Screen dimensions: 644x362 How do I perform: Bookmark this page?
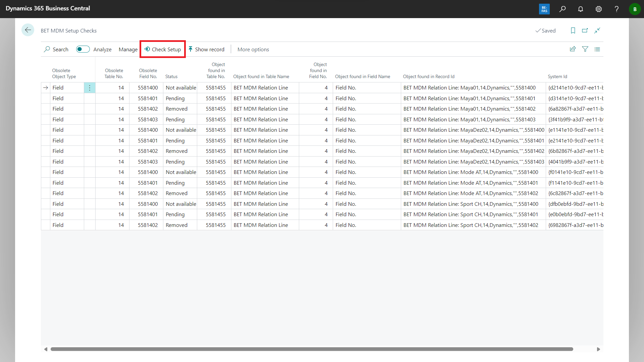[573, 31]
